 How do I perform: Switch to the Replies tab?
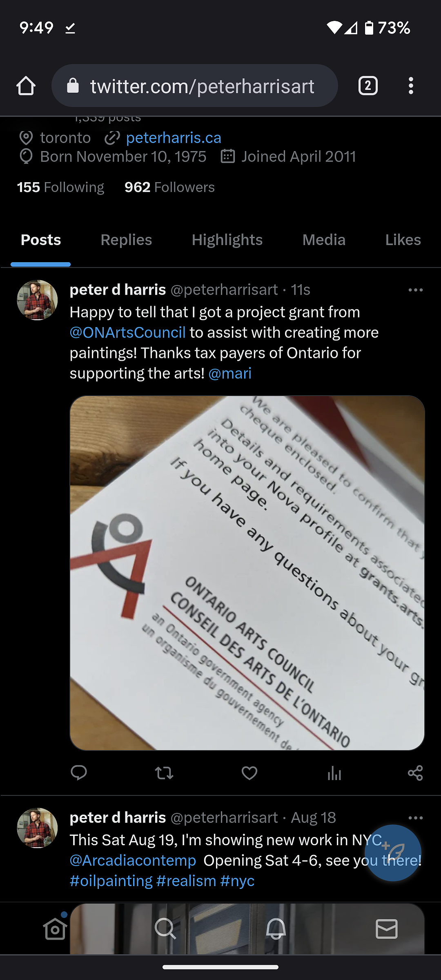click(x=126, y=240)
